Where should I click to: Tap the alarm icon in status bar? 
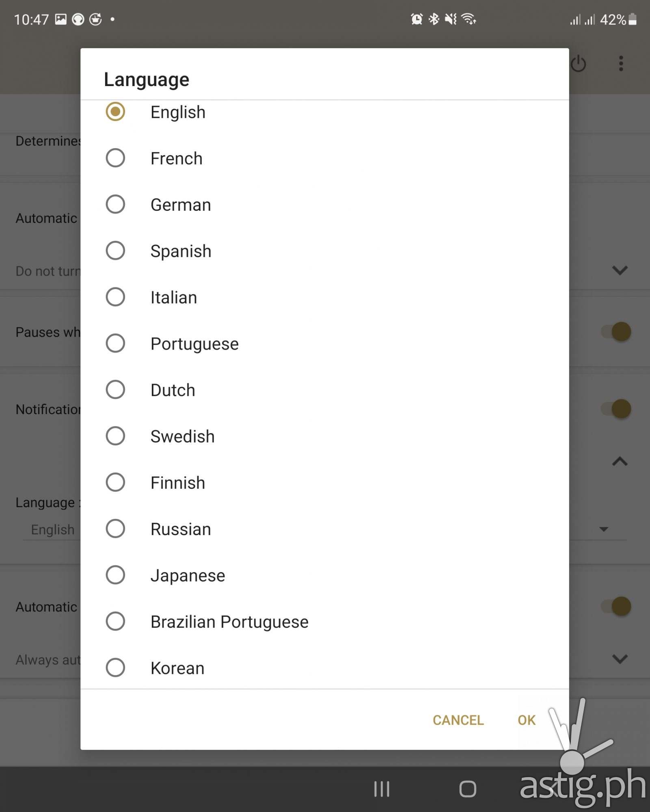(417, 19)
